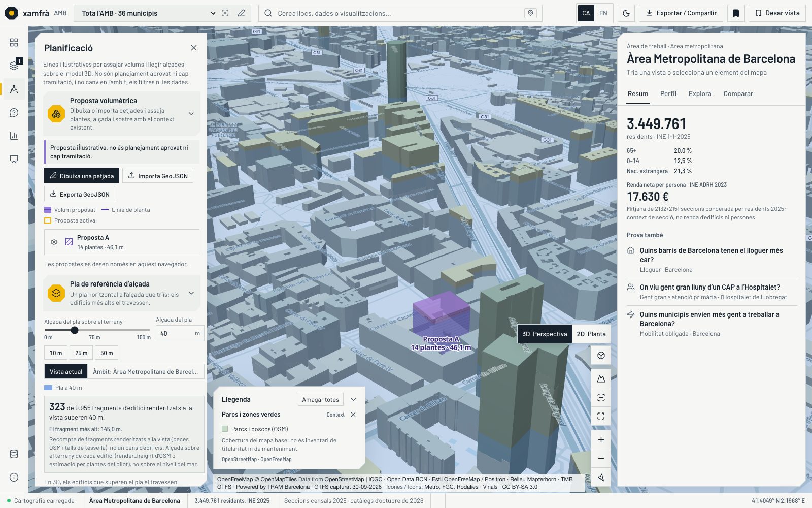Click Dibuixa una petjada button

pyautogui.click(x=82, y=176)
